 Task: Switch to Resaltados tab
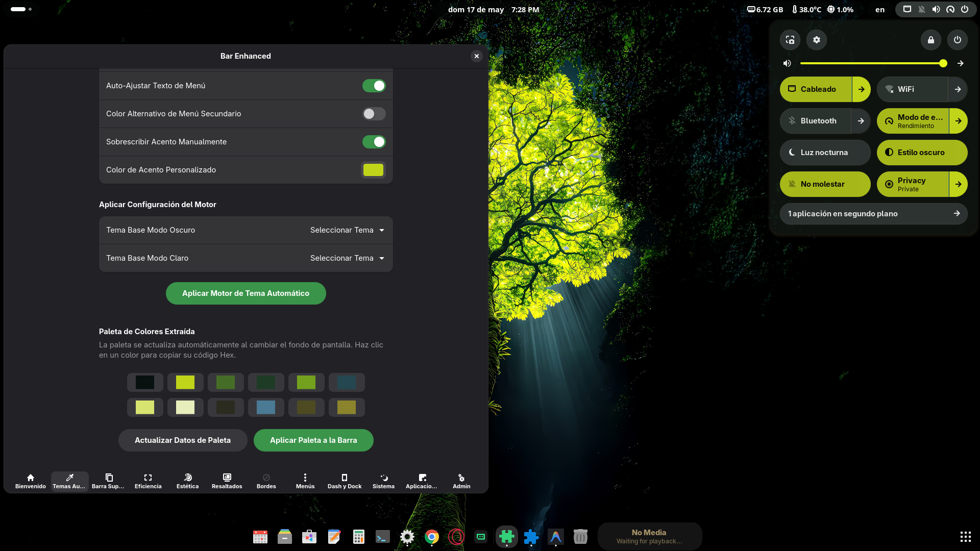pos(227,481)
